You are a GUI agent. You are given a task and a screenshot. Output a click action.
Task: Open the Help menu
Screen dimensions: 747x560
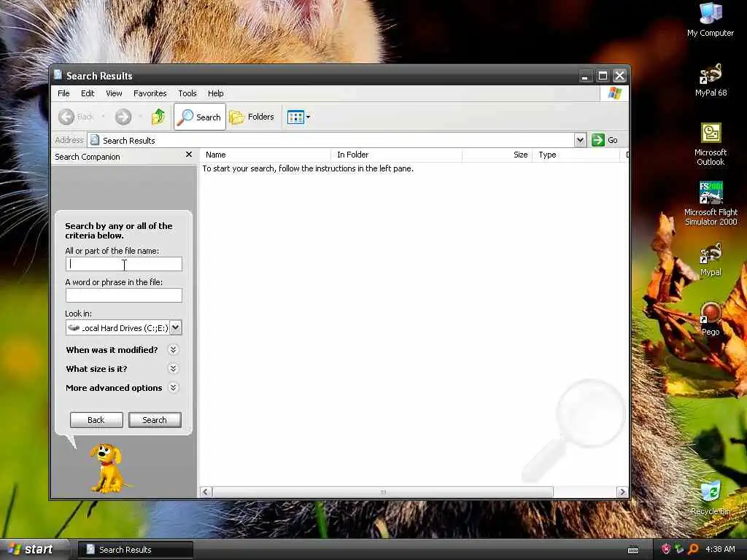[215, 93]
